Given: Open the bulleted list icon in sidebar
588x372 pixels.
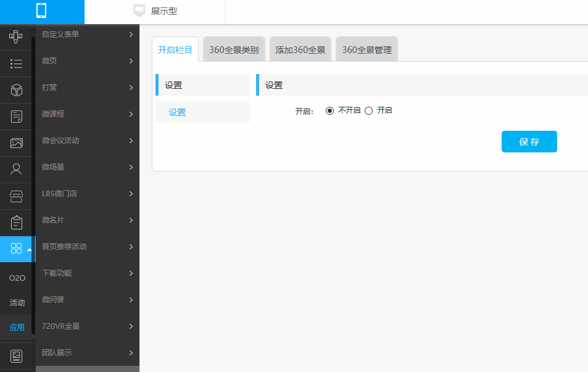Looking at the screenshot, I should pyautogui.click(x=16, y=64).
